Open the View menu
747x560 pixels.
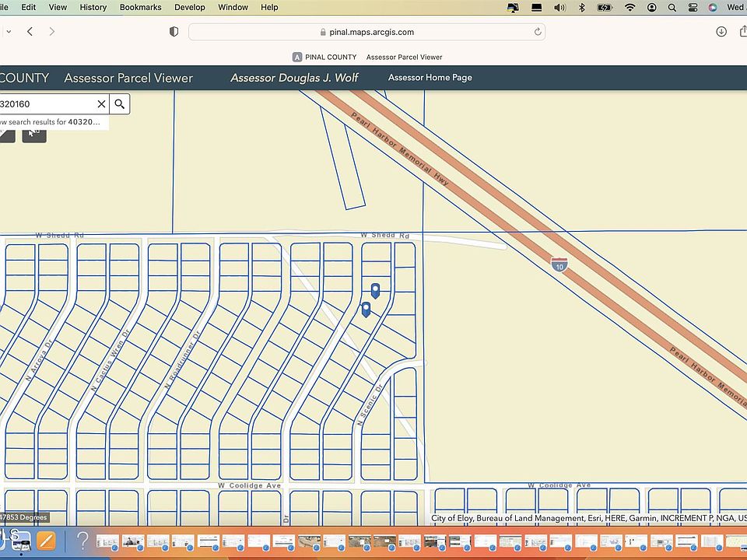pyautogui.click(x=58, y=7)
